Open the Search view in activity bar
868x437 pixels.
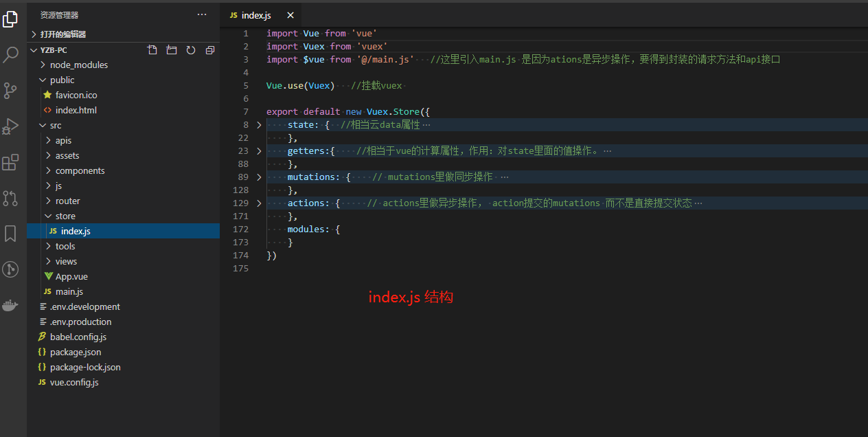[x=10, y=55]
